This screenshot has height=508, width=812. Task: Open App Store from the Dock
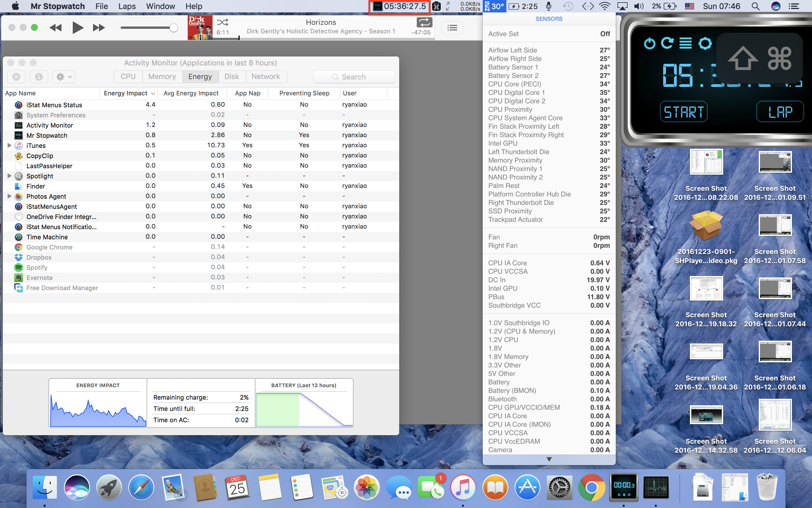527,487
